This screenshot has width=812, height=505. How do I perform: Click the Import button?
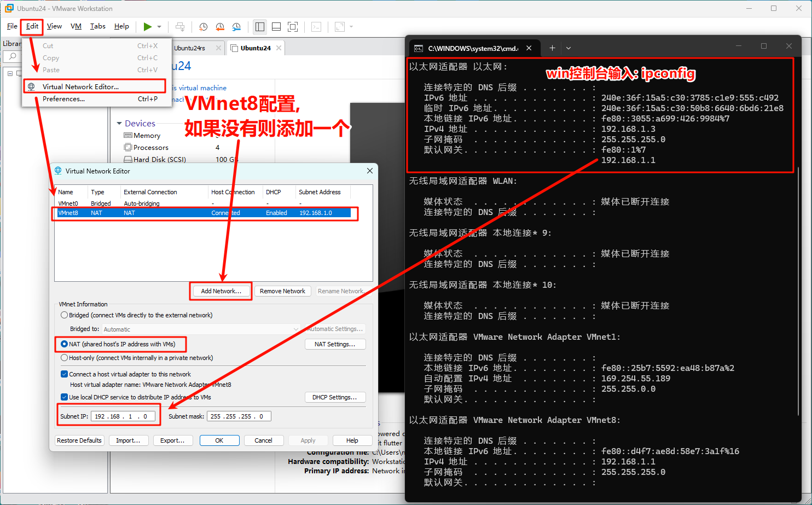tap(128, 440)
